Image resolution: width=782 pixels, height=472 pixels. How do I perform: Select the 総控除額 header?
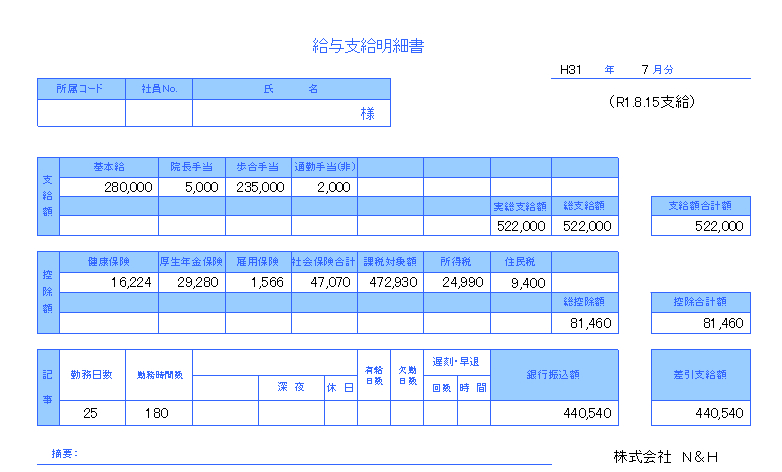click(x=585, y=302)
